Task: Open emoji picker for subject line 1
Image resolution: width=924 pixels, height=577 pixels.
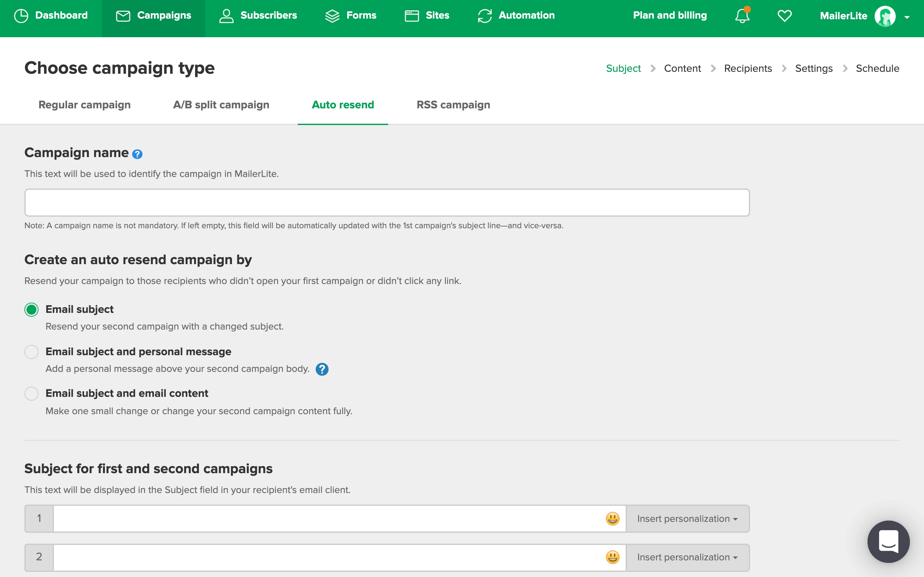Action: [x=612, y=519]
